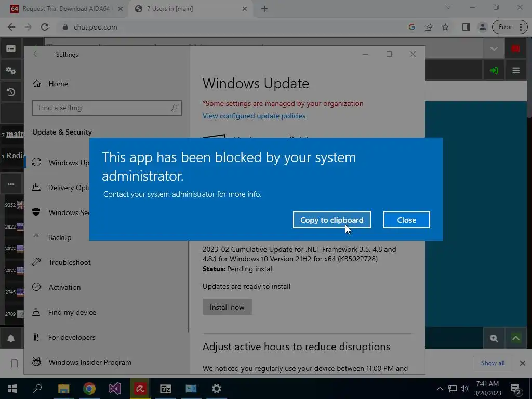Click the Settings back arrow
The height and width of the screenshot is (399, 532).
pyautogui.click(x=36, y=54)
